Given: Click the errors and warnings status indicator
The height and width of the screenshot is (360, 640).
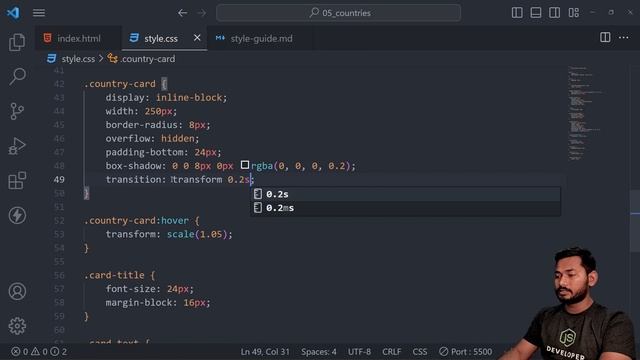Looking at the screenshot, I should [39, 351].
